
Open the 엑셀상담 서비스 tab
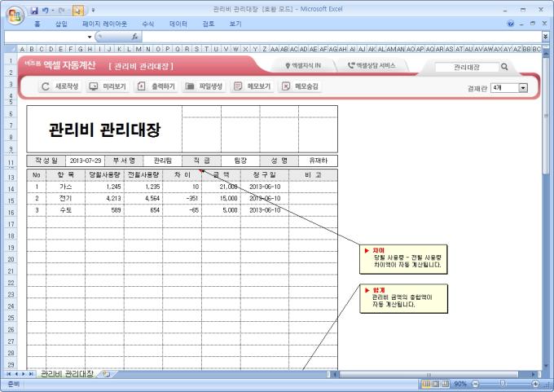(x=372, y=65)
